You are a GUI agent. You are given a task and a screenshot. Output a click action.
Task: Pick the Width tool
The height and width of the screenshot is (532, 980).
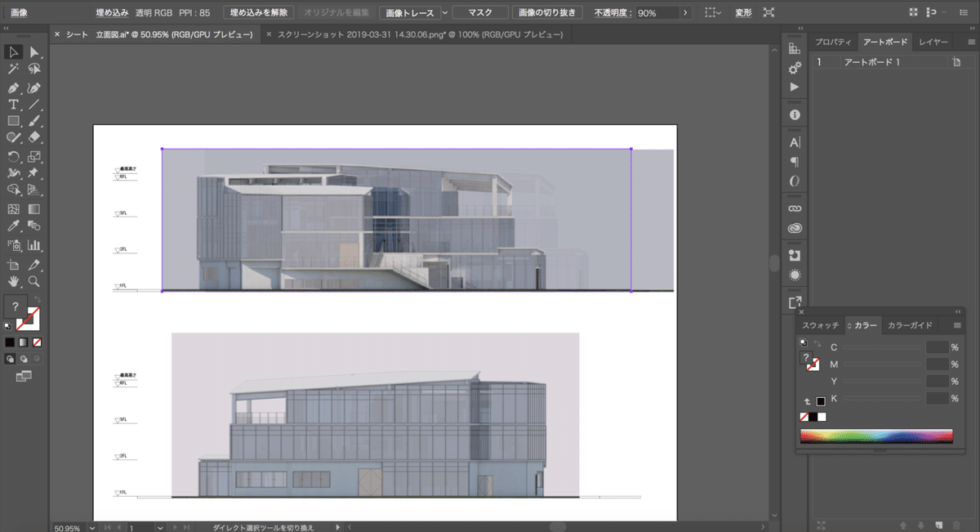pyautogui.click(x=13, y=173)
